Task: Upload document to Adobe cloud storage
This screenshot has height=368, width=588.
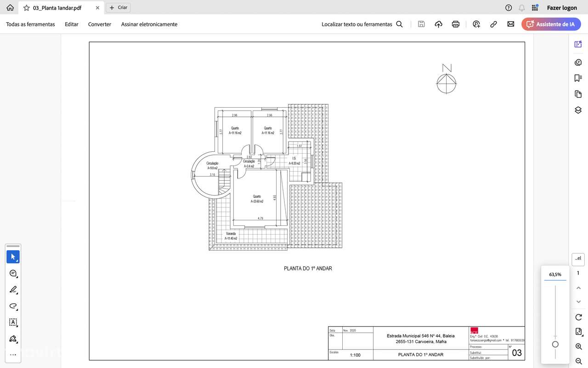Action: click(438, 24)
